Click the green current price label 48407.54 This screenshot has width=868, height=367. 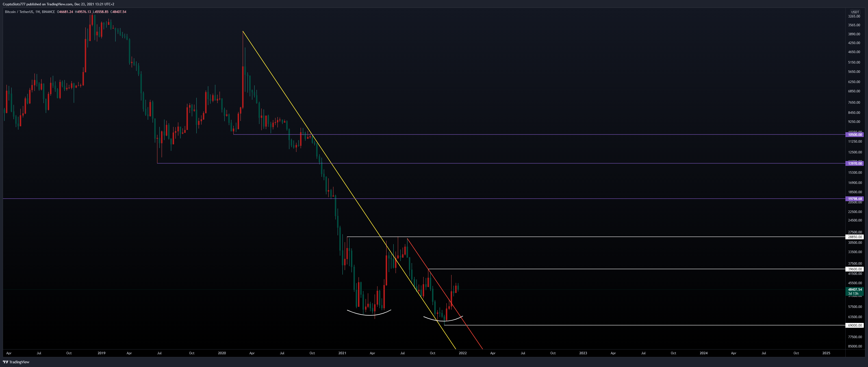[855, 290]
